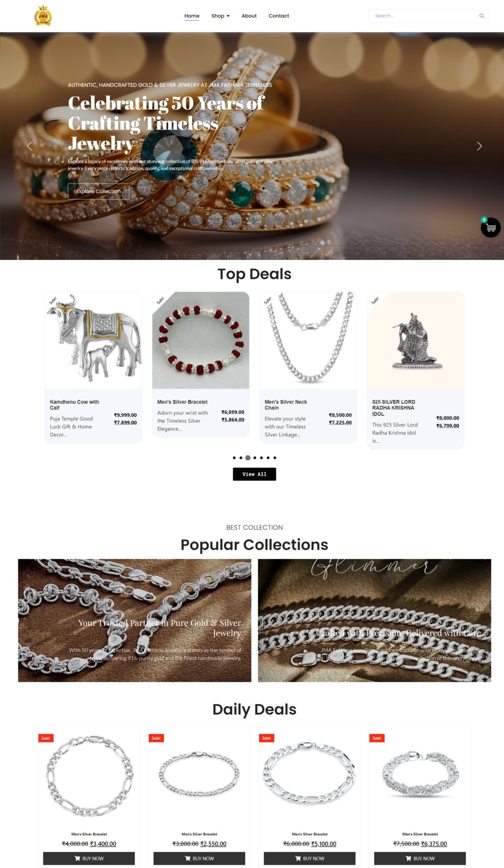Focus the Search input field
Screen dimensions: 504x868
coord(424,16)
